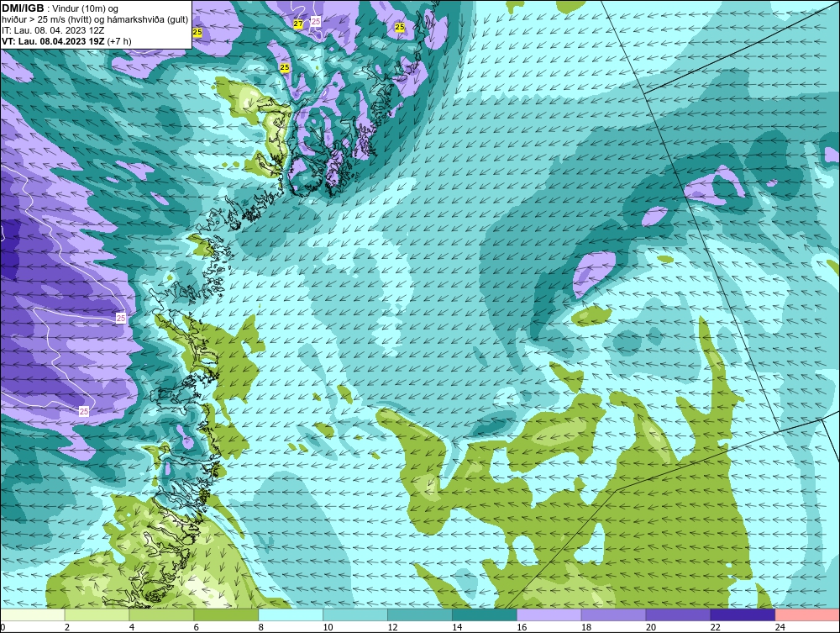Select the 20–22 m/s purple legend swatch
The width and height of the screenshot is (840, 633).
[x=678, y=615]
